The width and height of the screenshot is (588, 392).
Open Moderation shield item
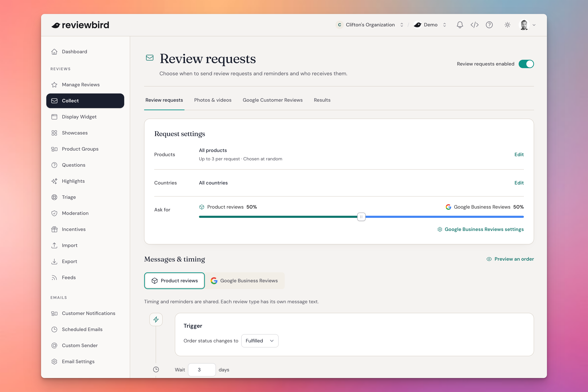[85, 213]
